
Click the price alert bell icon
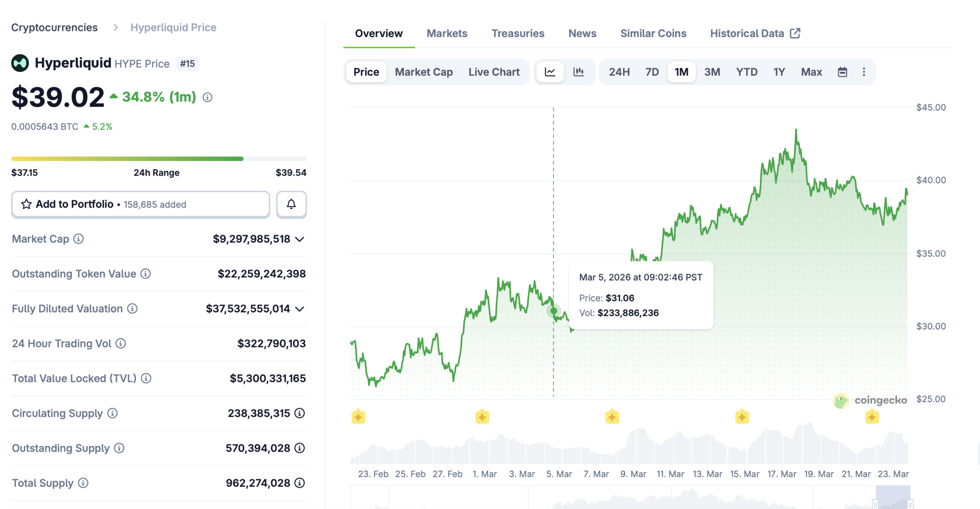point(291,204)
